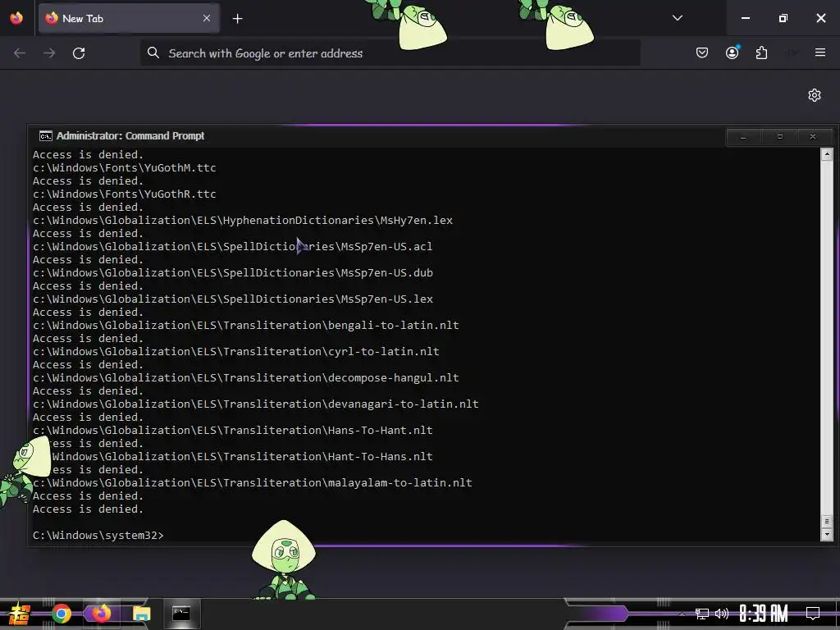Open the Start menu button on taskbar
Image resolution: width=840 pixels, height=630 pixels.
point(20,614)
